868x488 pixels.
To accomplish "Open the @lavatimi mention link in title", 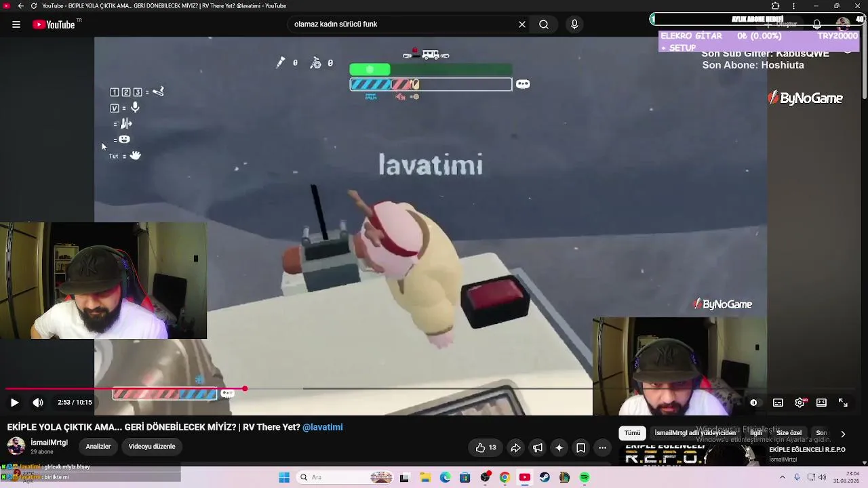I will (322, 427).
